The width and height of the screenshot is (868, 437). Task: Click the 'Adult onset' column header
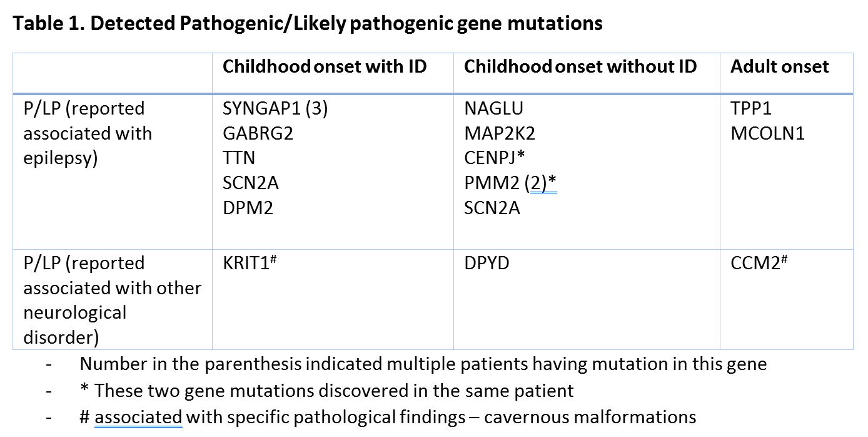click(x=779, y=67)
